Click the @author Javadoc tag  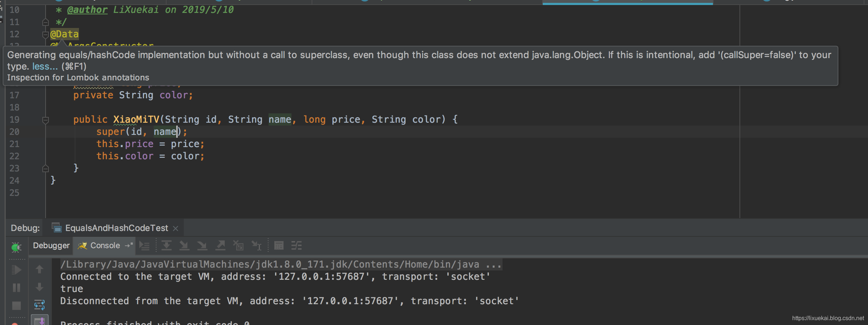87,10
